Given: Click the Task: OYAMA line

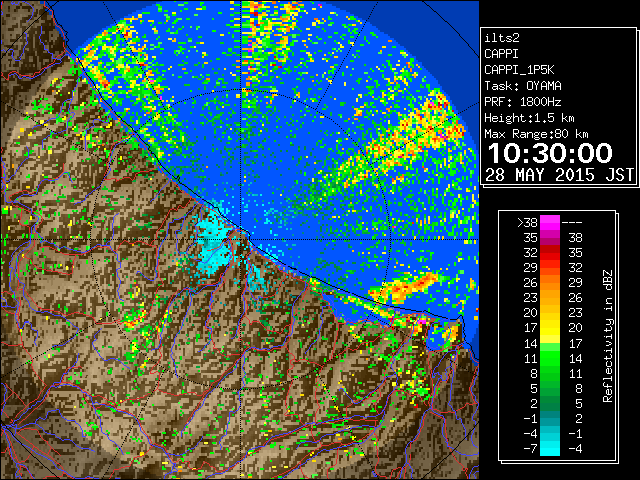Looking at the screenshot, I should click(x=523, y=86).
